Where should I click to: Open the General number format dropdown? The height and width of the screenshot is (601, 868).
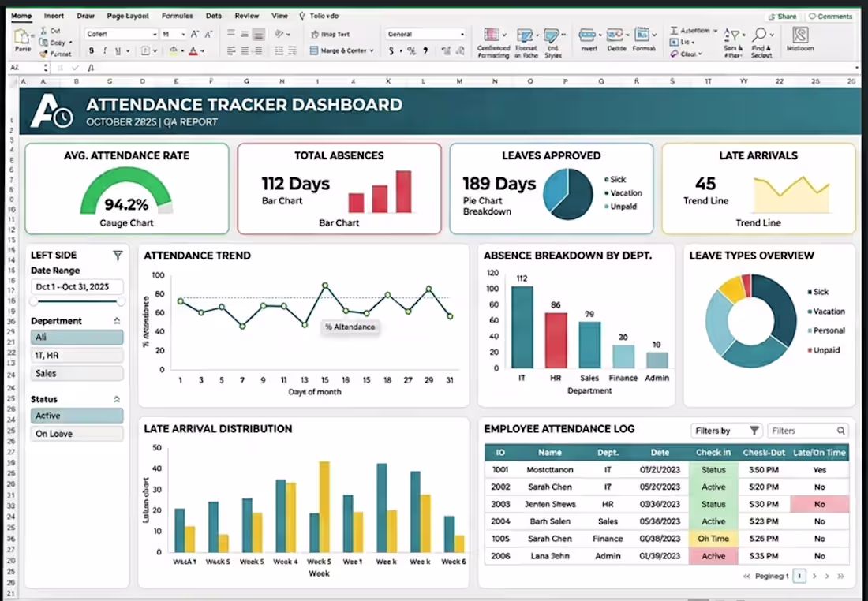coord(425,34)
